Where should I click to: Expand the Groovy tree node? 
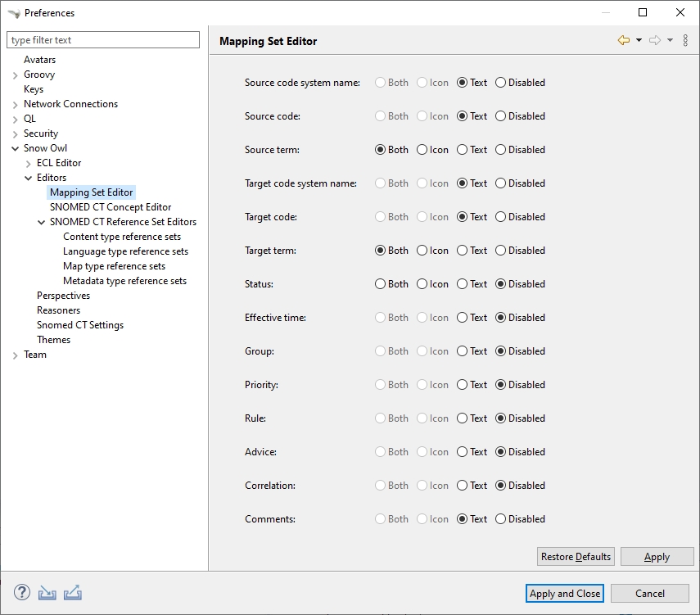tap(16, 75)
